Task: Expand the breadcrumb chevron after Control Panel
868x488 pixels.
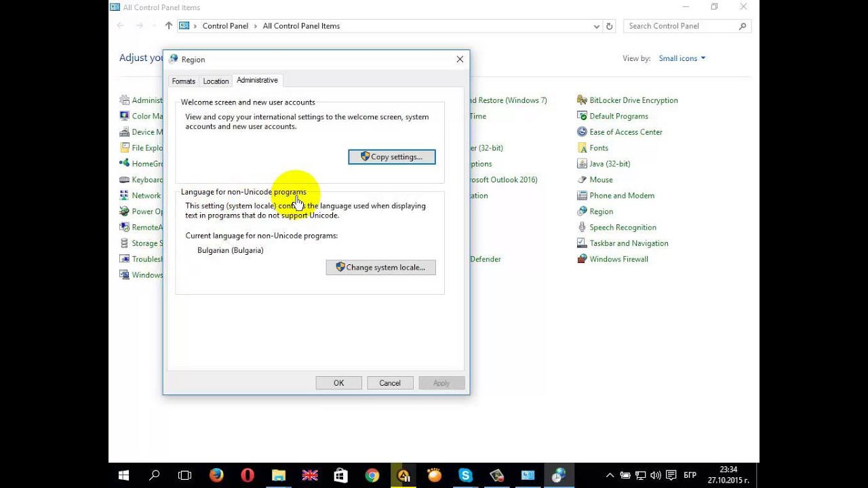Action: [256, 26]
